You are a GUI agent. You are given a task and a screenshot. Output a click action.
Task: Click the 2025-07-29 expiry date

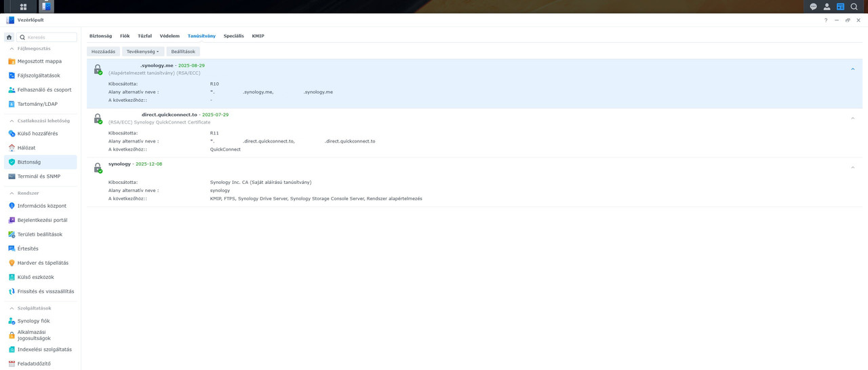(x=215, y=115)
